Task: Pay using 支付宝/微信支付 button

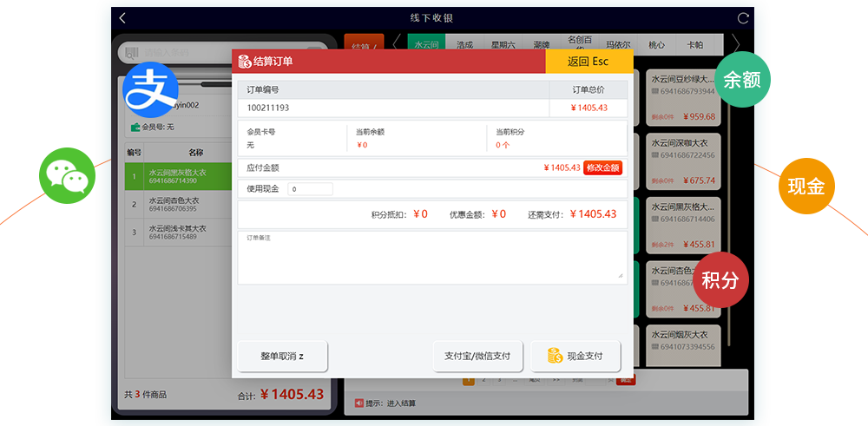Action: pos(477,356)
